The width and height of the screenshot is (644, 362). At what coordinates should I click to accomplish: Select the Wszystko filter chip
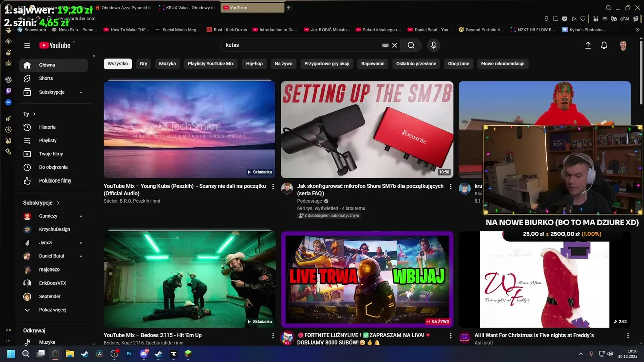click(118, 64)
